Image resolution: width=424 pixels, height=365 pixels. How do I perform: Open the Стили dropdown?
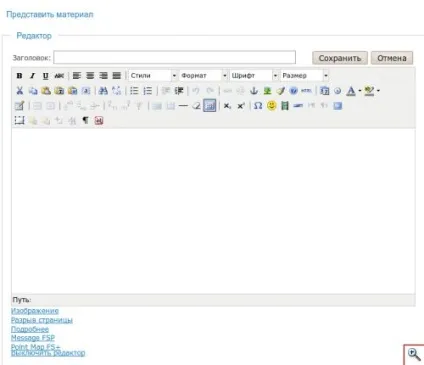(x=153, y=76)
